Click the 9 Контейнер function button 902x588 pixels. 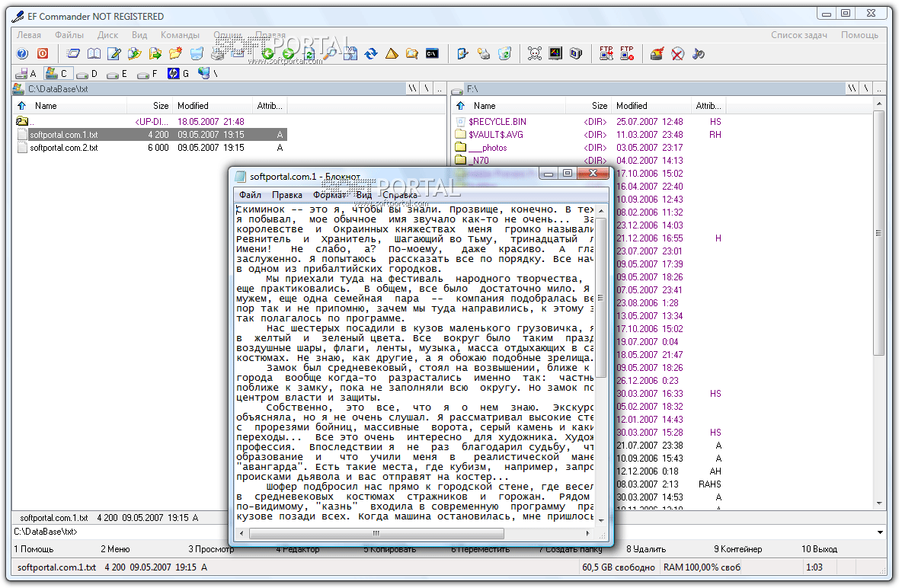coord(737,549)
